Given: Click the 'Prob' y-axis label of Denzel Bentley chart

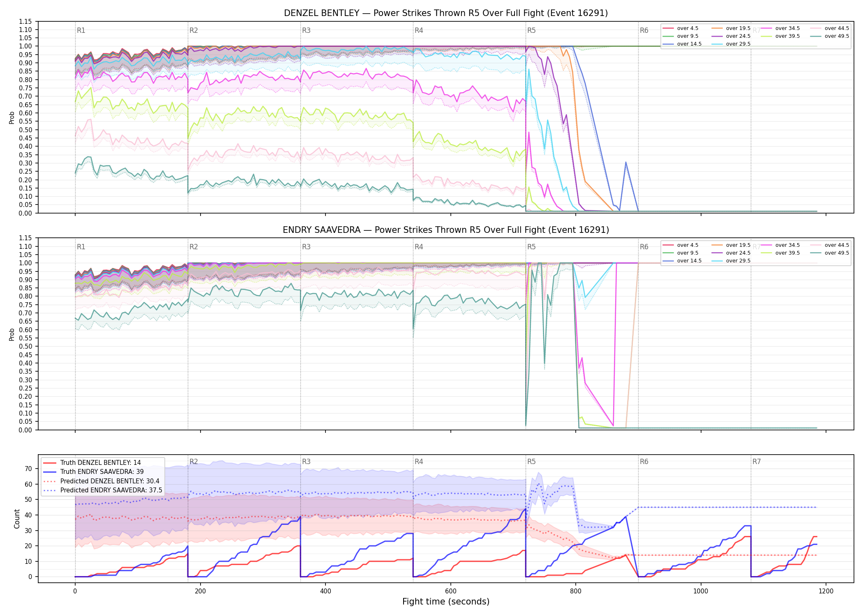Looking at the screenshot, I should [x=12, y=117].
